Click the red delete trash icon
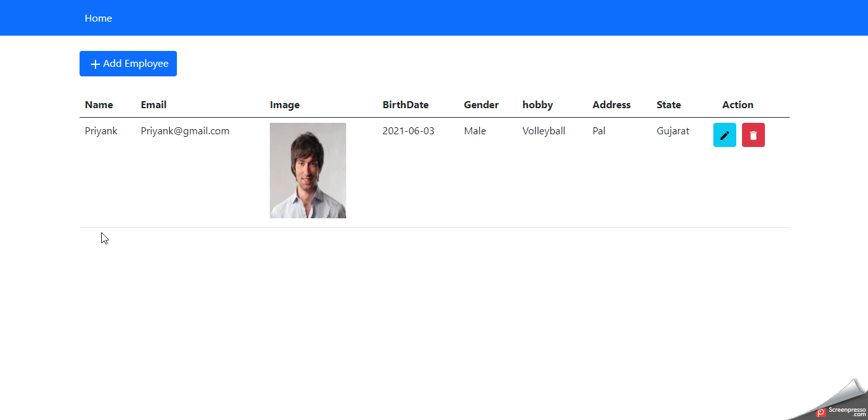 point(753,135)
